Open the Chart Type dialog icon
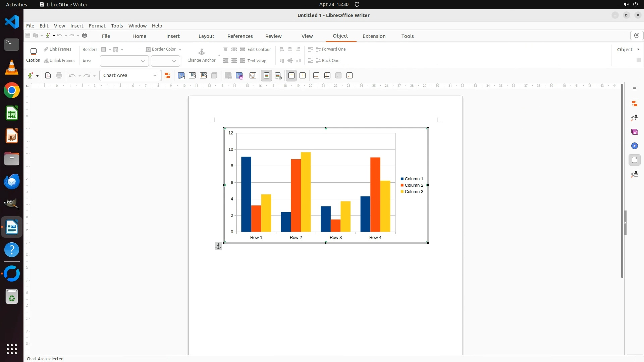This screenshot has width=644, height=362. click(x=181, y=76)
